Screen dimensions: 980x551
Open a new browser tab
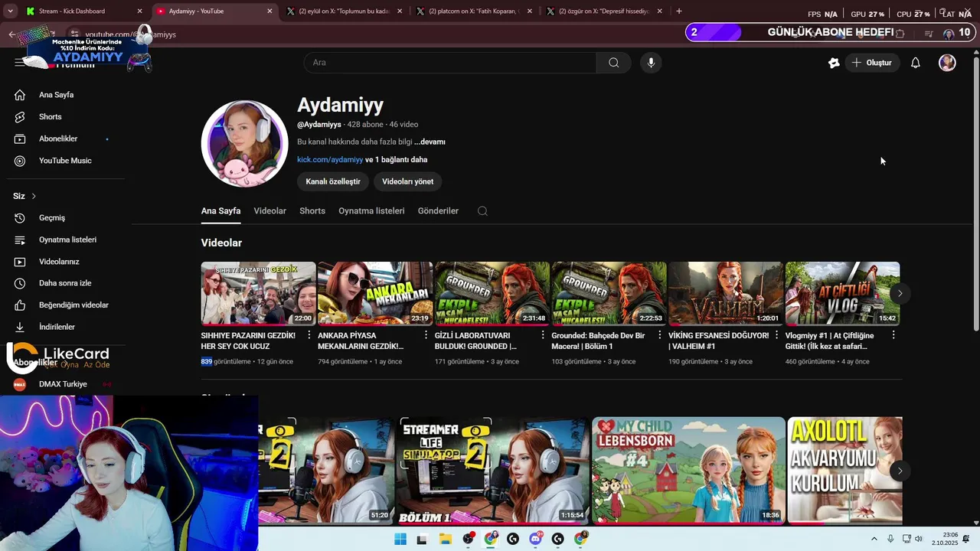coord(679,11)
